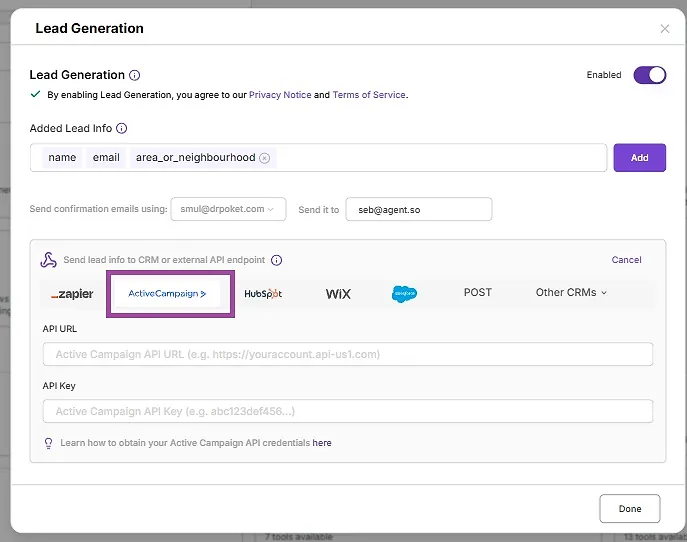Show CRM endpoint info tooltip
687x542 pixels.
276,260
